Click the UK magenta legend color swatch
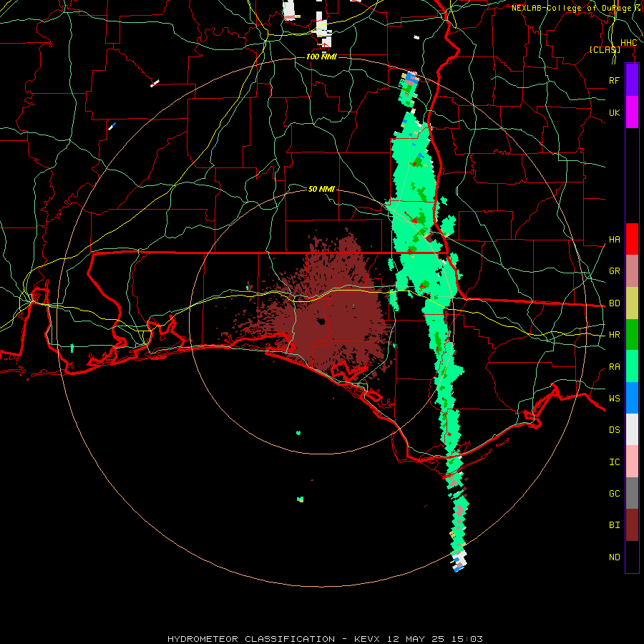The image size is (644, 644). click(632, 112)
